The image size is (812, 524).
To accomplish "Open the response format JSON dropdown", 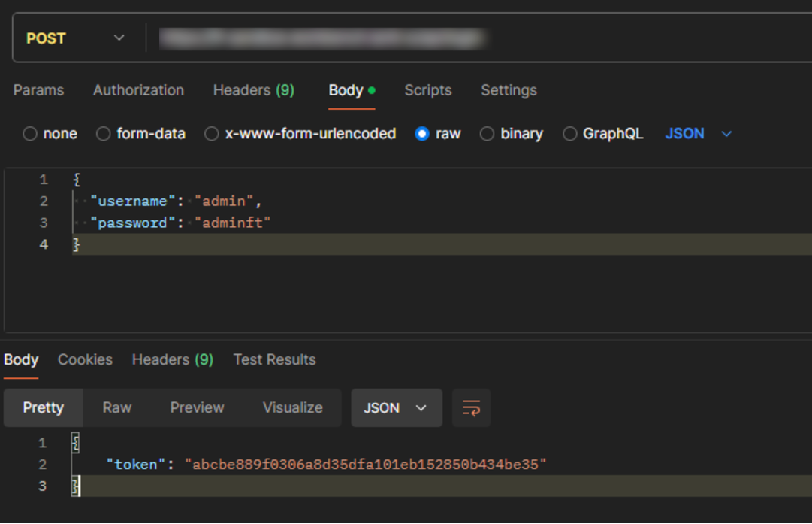I will coord(396,408).
